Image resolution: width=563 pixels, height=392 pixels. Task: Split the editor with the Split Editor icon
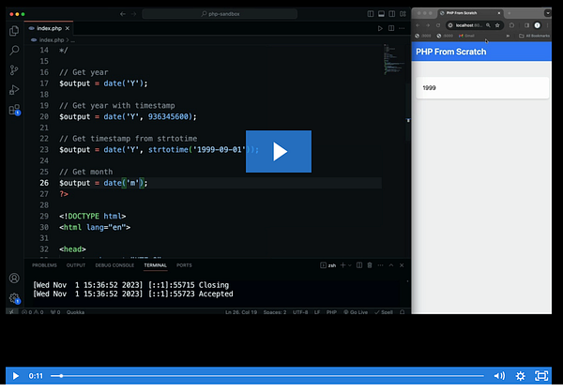point(391,28)
